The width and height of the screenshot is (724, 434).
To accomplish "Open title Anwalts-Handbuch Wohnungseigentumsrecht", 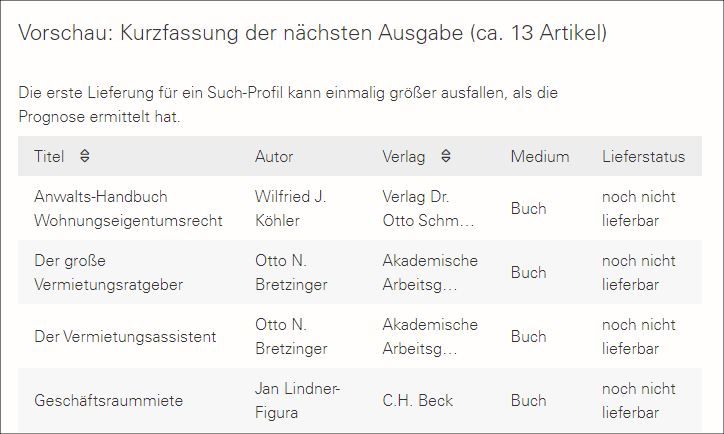I will pyautogui.click(x=128, y=208).
